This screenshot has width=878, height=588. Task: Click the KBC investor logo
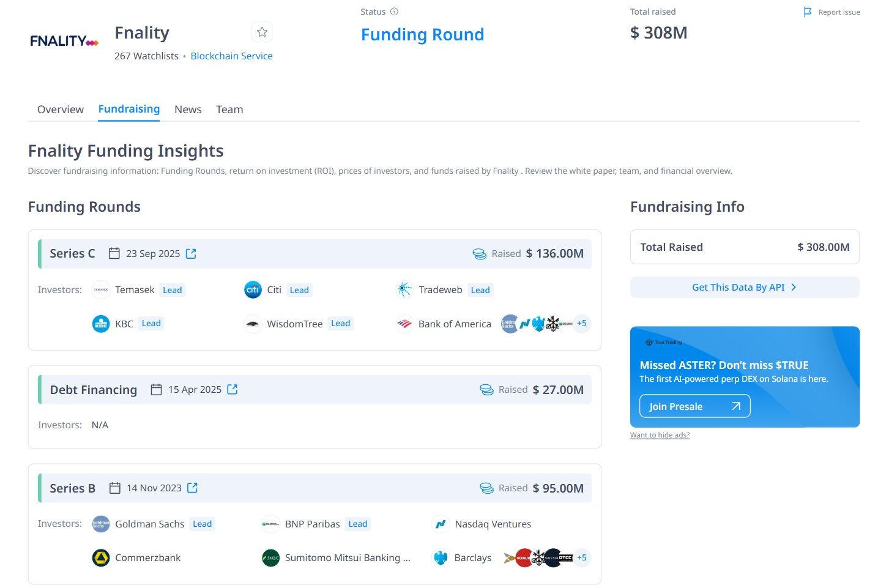[x=101, y=324]
